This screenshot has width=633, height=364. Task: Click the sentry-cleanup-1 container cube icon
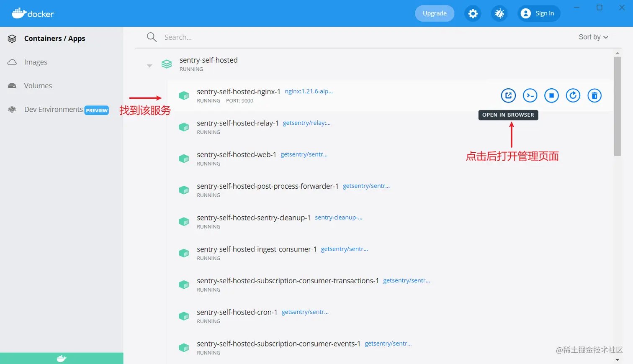click(184, 221)
